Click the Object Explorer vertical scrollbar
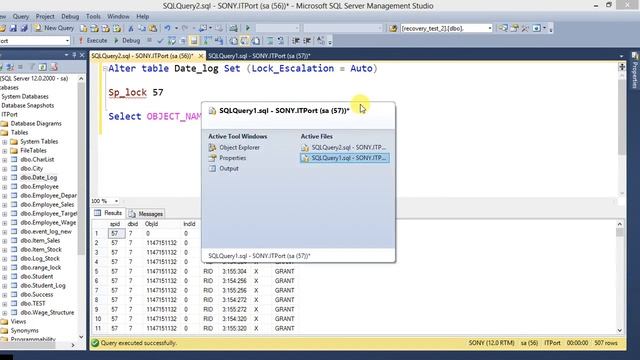This screenshot has width=640, height=360. click(x=81, y=207)
